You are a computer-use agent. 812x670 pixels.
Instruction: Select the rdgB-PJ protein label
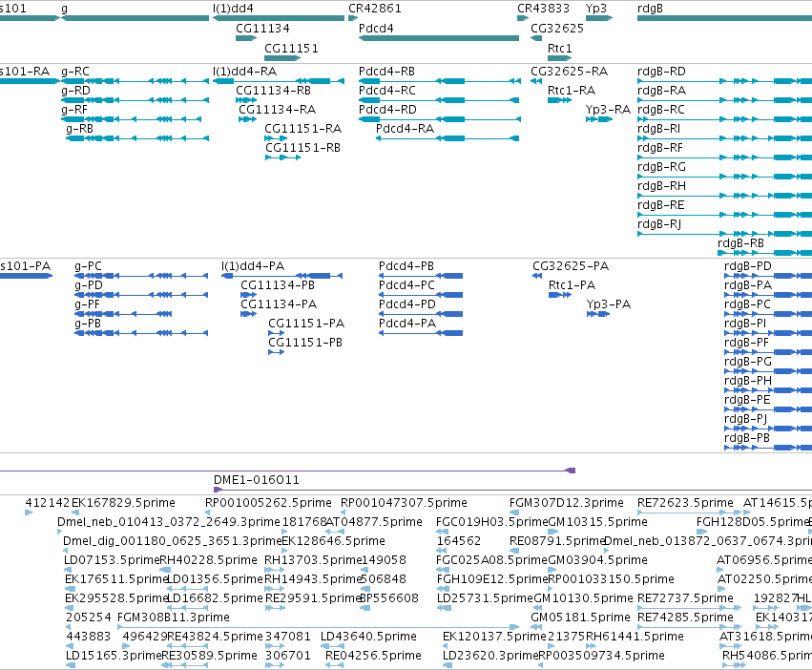pyautogui.click(x=746, y=418)
